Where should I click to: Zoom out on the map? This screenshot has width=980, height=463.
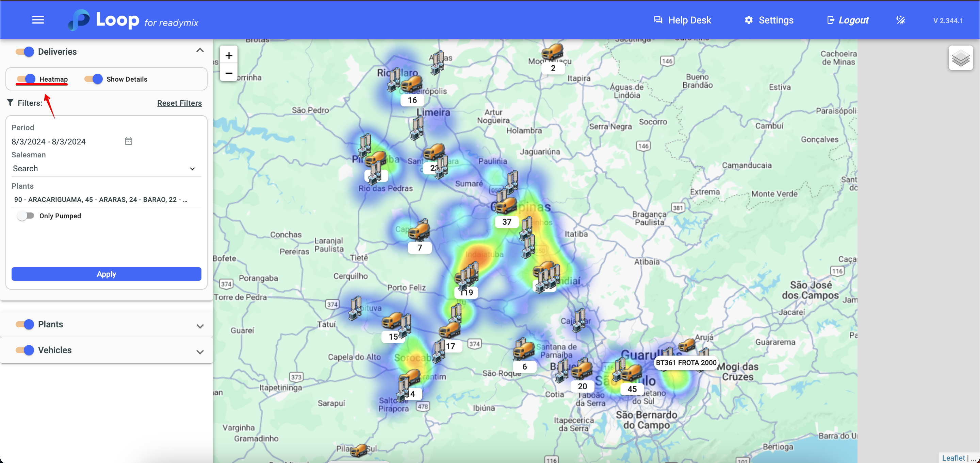[x=229, y=73]
